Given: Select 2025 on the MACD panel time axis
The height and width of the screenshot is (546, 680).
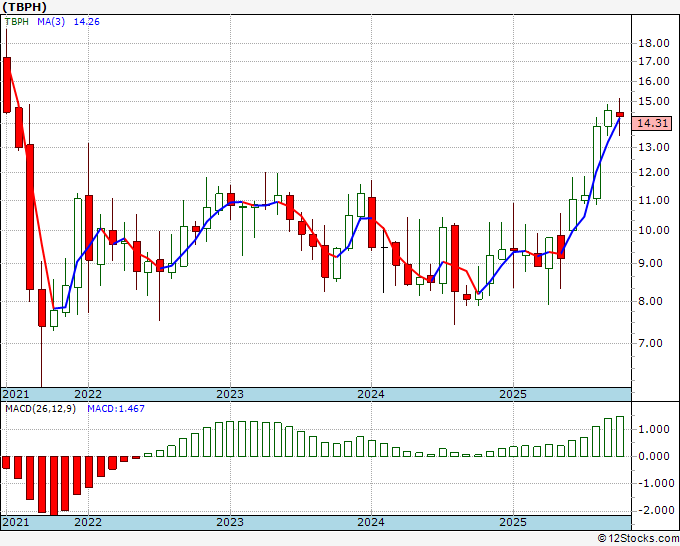Looking at the screenshot, I should 512,522.
